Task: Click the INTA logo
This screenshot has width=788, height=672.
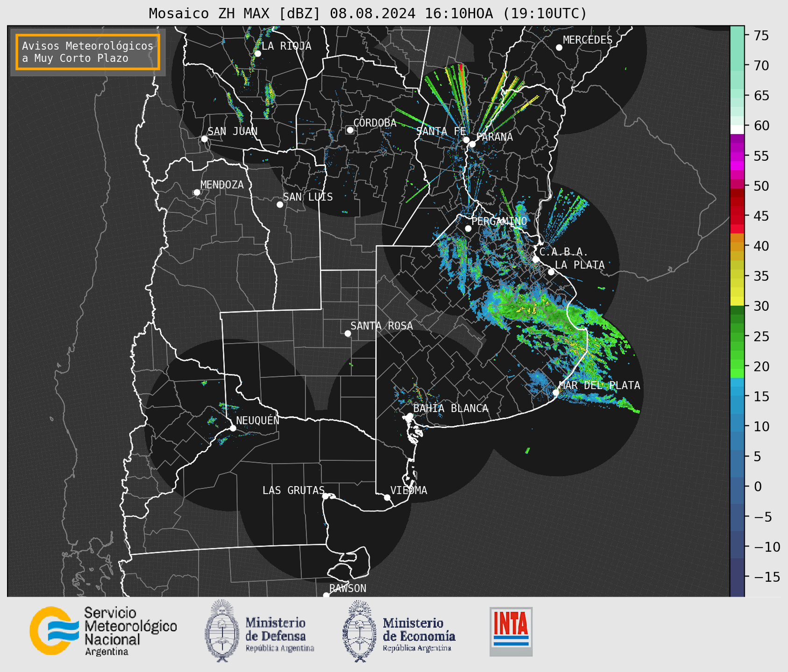Action: (x=511, y=631)
